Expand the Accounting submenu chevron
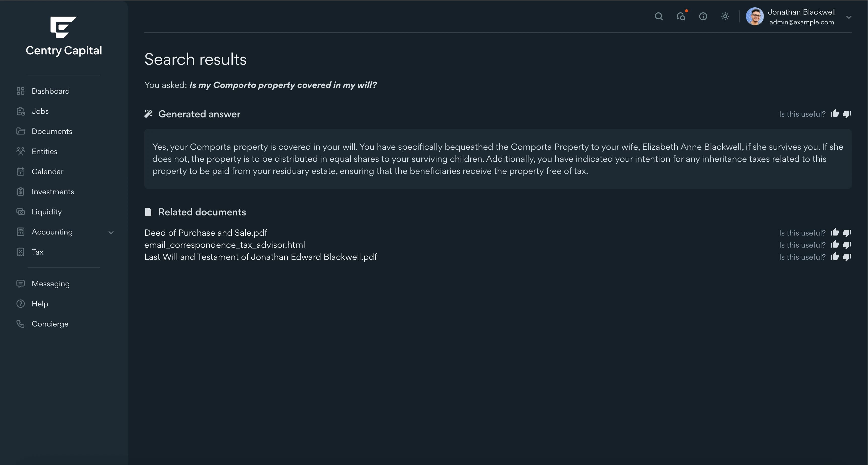Image resolution: width=868 pixels, height=465 pixels. [x=111, y=232]
